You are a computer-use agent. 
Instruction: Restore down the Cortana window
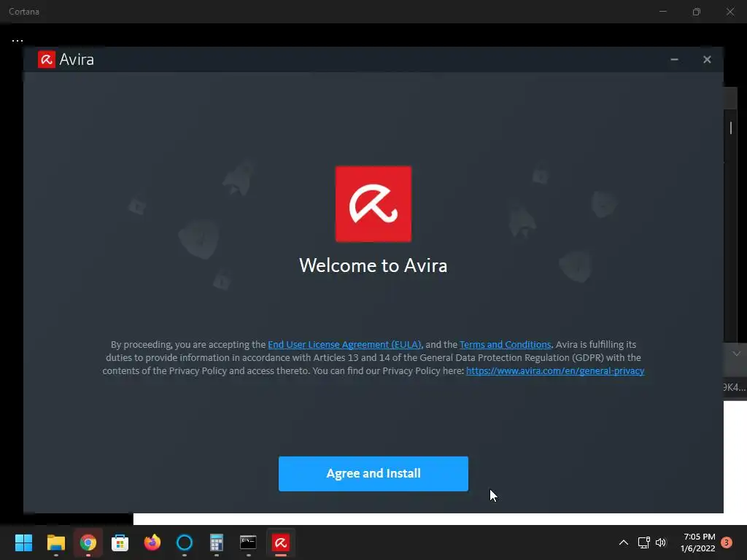(x=697, y=12)
